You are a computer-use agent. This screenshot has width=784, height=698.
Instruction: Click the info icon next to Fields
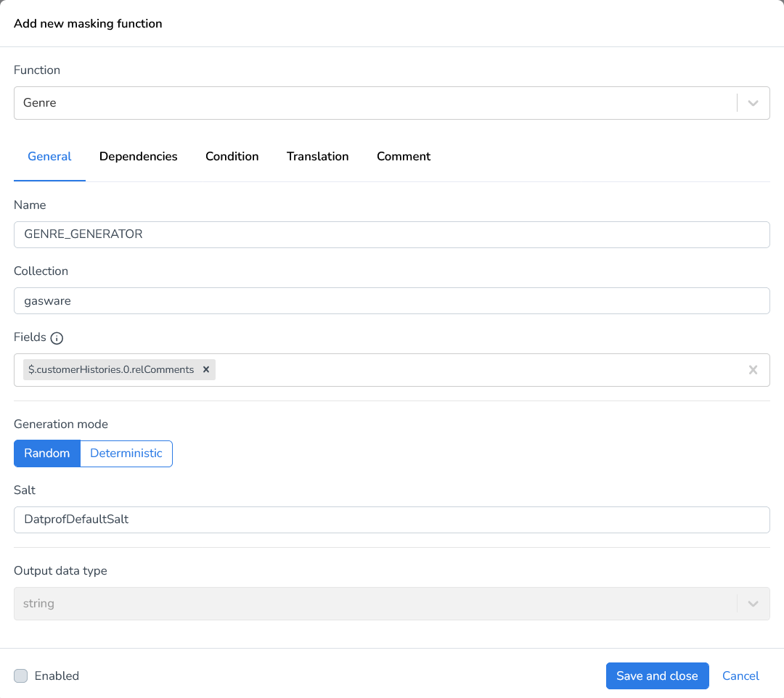coord(57,338)
